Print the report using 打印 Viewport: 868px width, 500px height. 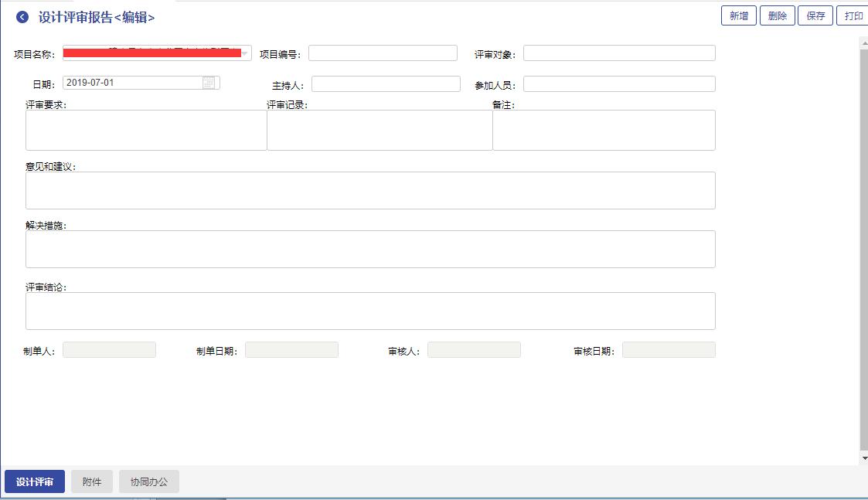click(853, 16)
